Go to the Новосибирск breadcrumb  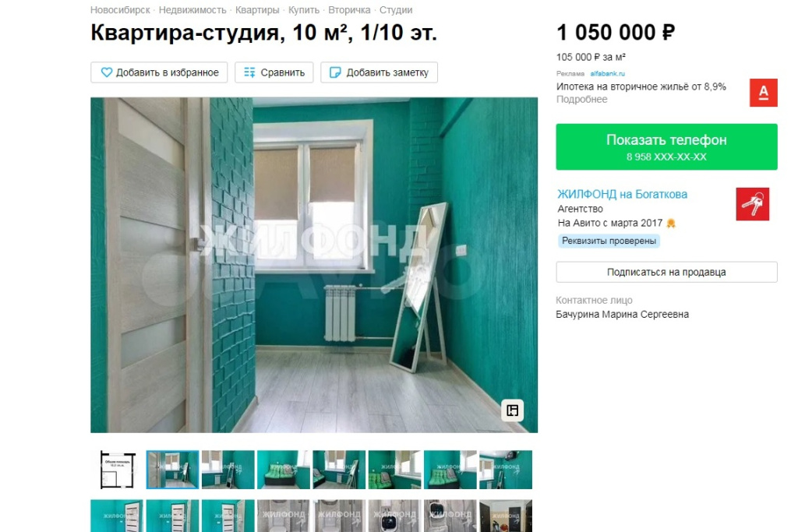tap(120, 9)
